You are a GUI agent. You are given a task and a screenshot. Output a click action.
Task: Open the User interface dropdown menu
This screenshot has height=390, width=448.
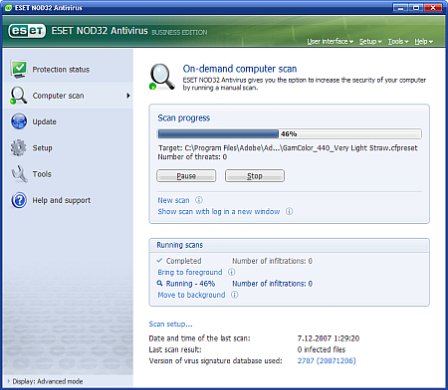330,42
